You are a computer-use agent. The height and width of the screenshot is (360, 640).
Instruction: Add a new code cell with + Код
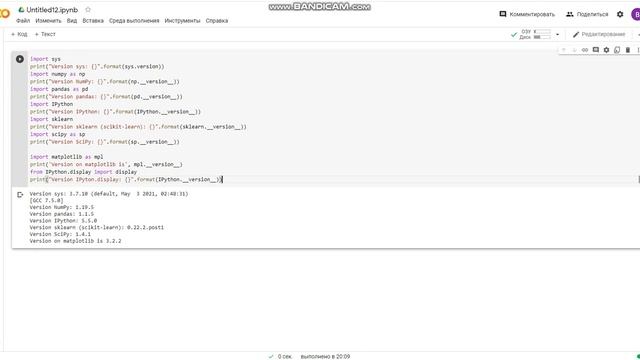pos(19,34)
